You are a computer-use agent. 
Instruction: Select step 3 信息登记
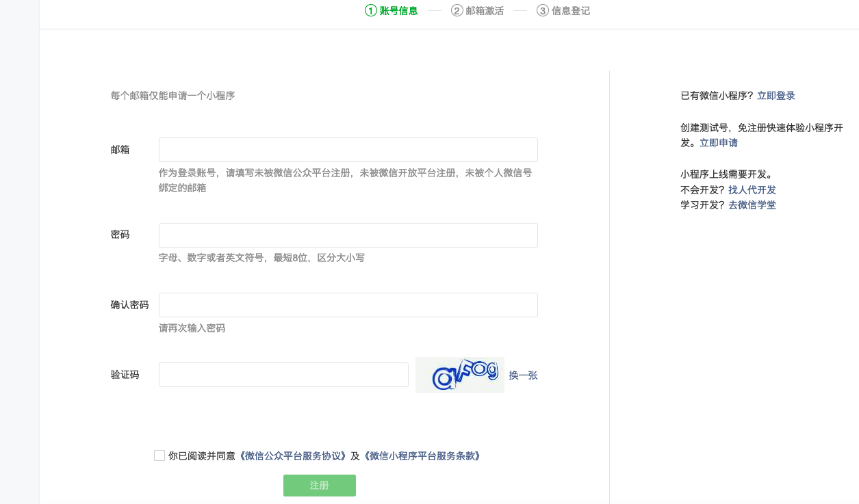[563, 11]
